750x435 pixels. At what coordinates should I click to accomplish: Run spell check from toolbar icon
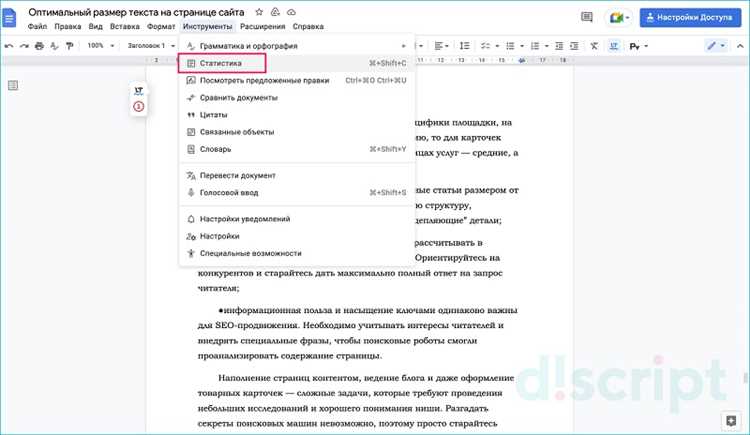pyautogui.click(x=54, y=46)
